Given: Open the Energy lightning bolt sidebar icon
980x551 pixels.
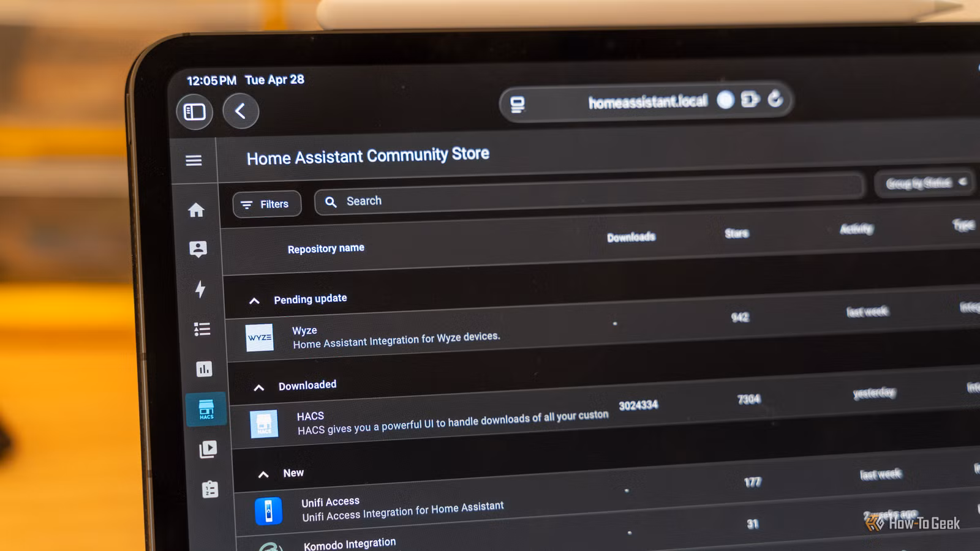Looking at the screenshot, I should point(200,289).
